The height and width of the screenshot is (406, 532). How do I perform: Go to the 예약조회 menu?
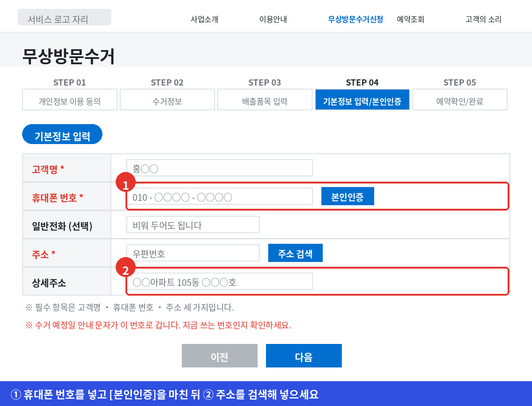(x=411, y=20)
